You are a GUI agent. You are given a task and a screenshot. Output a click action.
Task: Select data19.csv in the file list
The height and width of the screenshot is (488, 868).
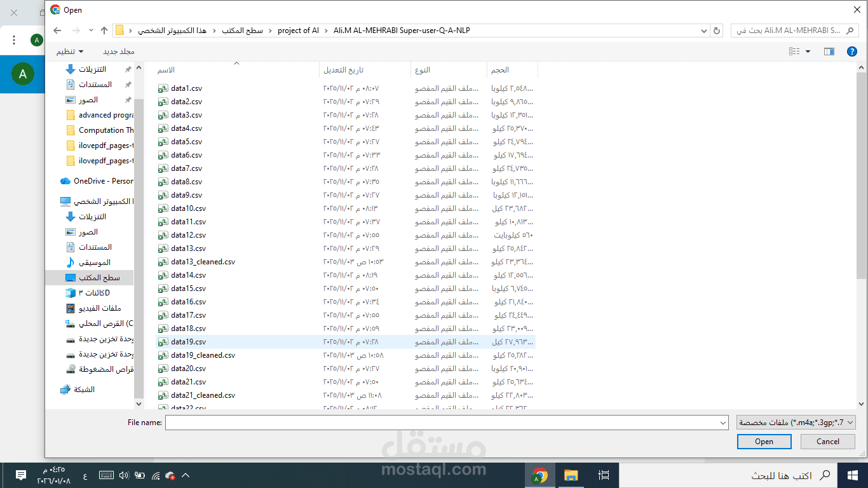346,342
